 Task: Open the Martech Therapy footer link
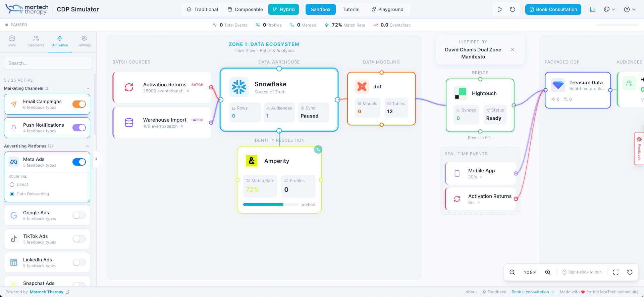pos(49,292)
